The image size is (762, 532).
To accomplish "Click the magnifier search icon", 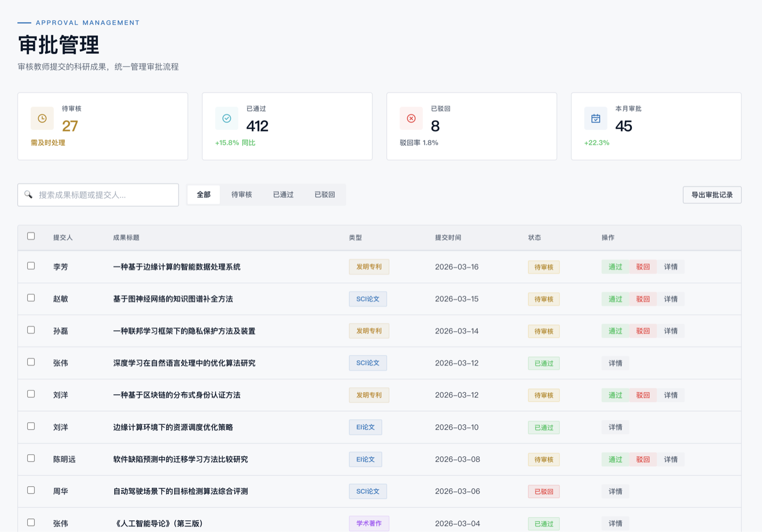I will (x=28, y=195).
